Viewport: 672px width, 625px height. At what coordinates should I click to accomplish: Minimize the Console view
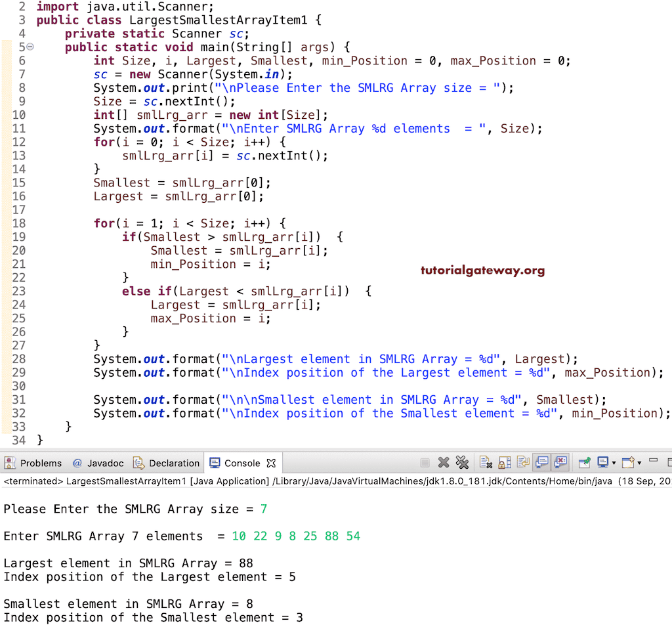tap(653, 460)
